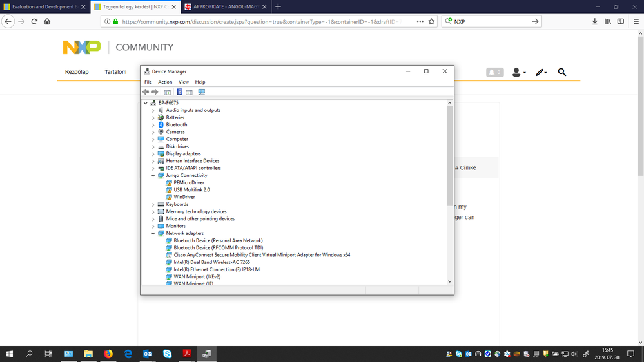This screenshot has width=644, height=362.
Task: Click the Device Manager scrollbar up arrow
Action: click(x=450, y=103)
